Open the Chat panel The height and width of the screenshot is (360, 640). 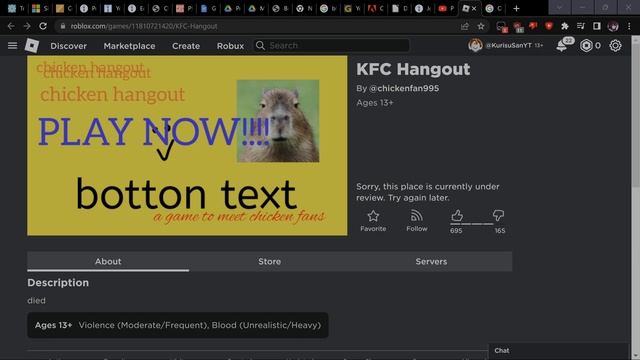click(559, 351)
